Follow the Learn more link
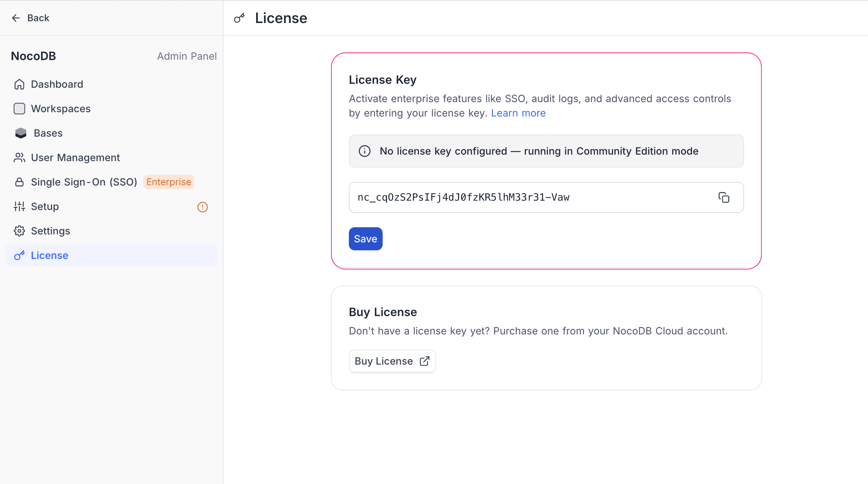Image resolution: width=868 pixels, height=484 pixels. point(518,113)
